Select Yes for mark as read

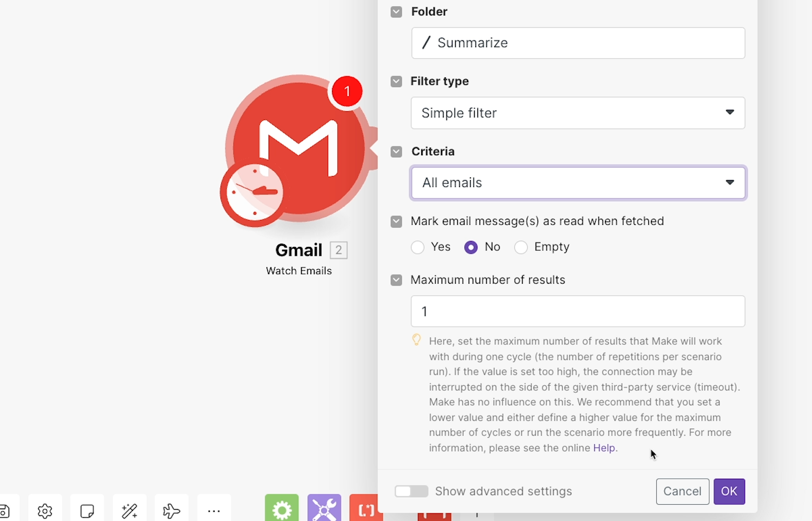coord(417,248)
